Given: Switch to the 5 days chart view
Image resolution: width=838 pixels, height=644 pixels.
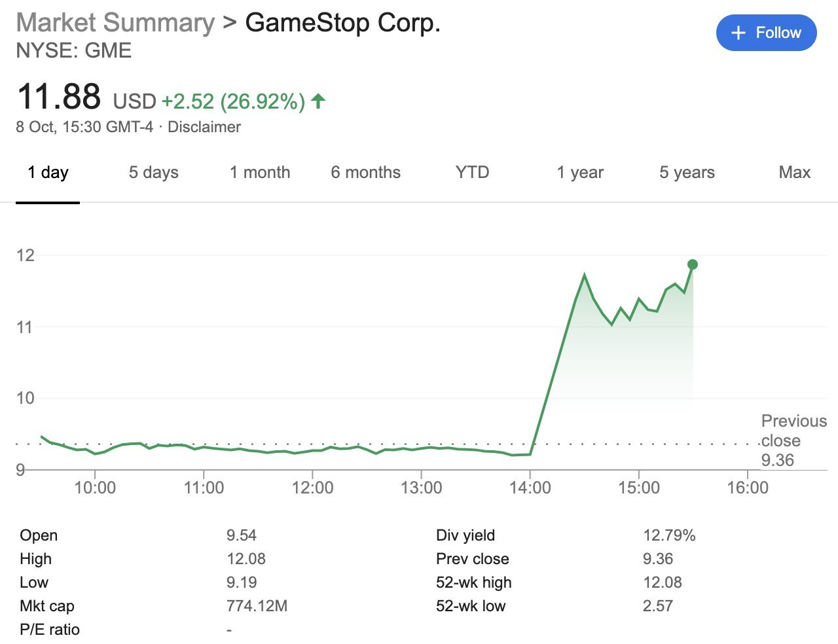Looking at the screenshot, I should pyautogui.click(x=153, y=172).
